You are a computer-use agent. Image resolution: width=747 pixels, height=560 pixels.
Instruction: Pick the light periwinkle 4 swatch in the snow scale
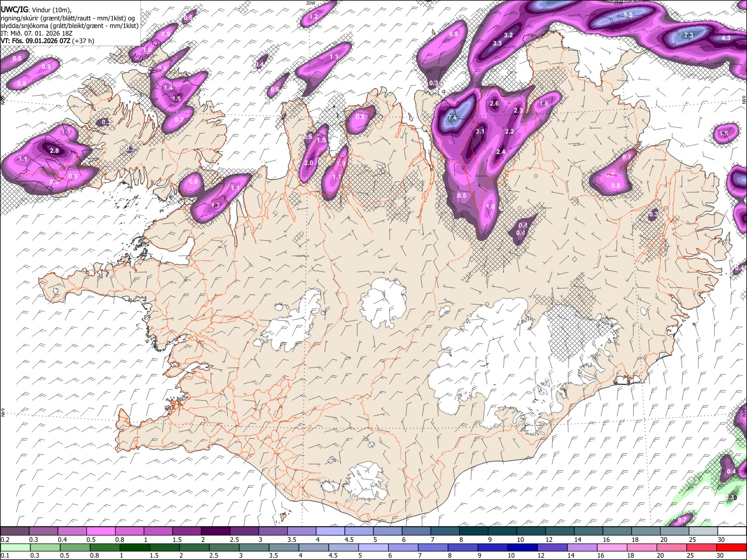point(329,531)
